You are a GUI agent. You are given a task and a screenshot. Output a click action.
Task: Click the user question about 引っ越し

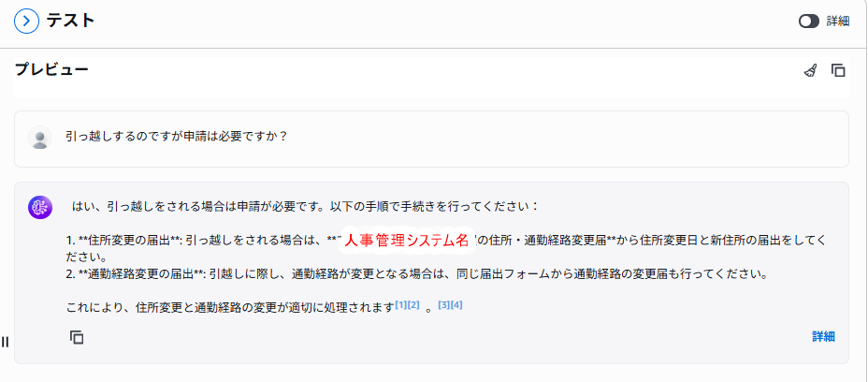(176, 136)
